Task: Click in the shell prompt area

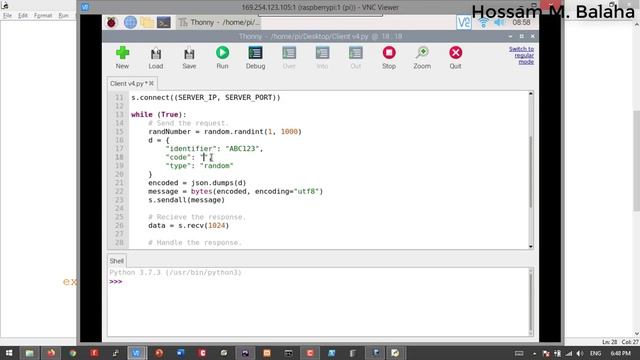Action: [318, 302]
